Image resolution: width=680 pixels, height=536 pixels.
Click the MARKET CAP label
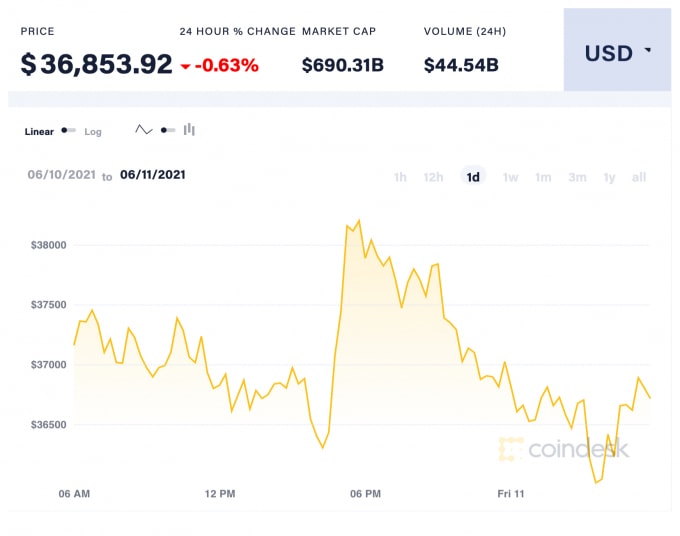coord(339,31)
